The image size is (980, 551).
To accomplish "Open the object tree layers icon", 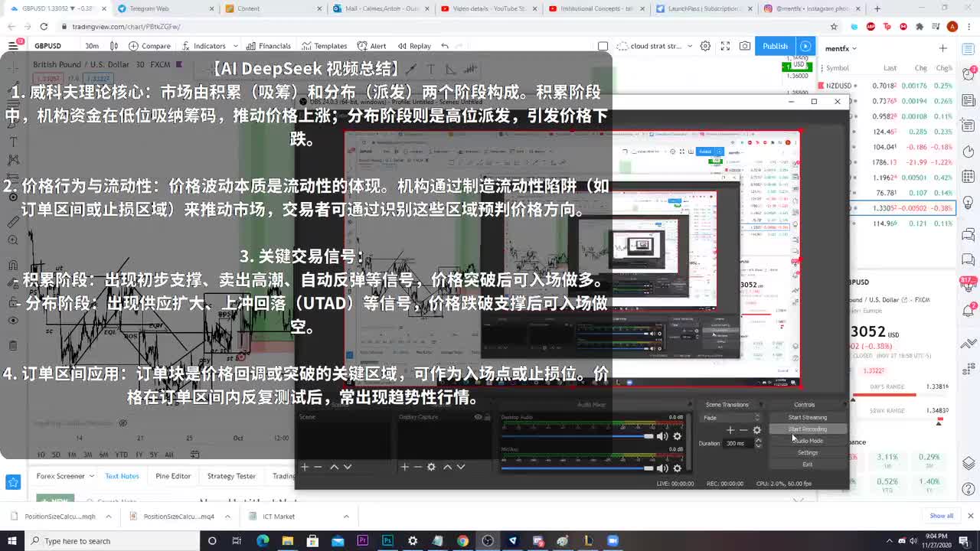I will click(x=969, y=462).
